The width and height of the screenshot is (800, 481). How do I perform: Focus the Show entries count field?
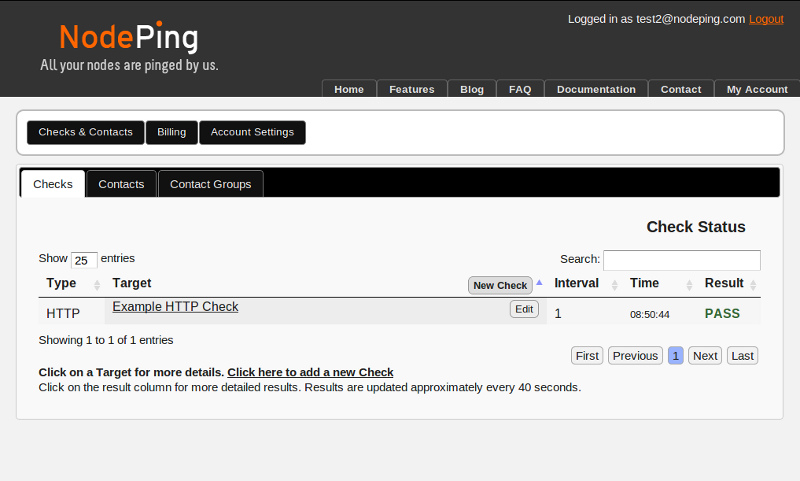click(x=84, y=260)
